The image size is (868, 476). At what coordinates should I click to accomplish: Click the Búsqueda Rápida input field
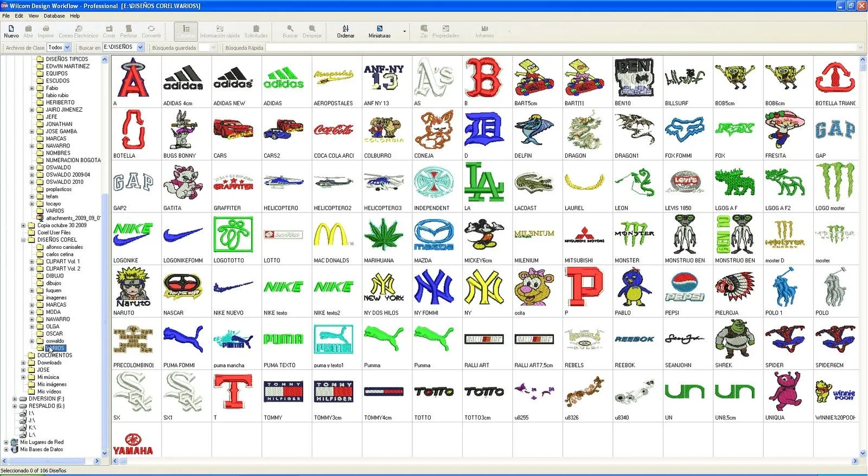(x=564, y=48)
